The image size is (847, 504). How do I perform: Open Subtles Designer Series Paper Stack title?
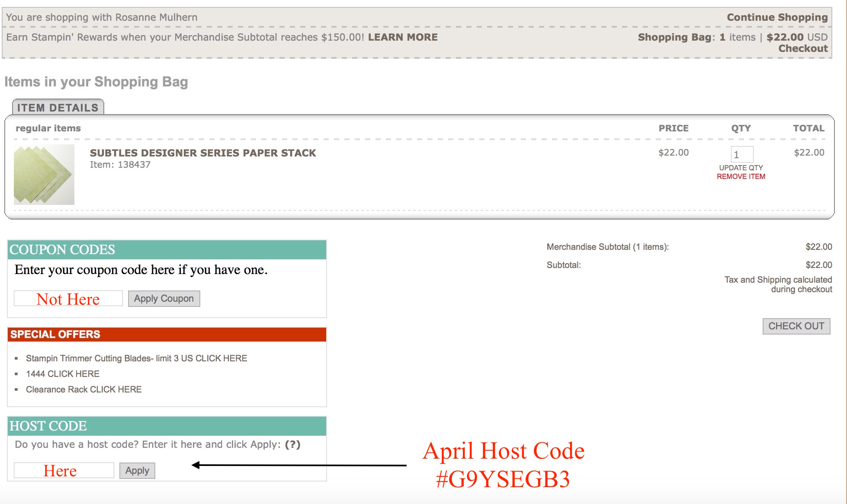pyautogui.click(x=202, y=153)
